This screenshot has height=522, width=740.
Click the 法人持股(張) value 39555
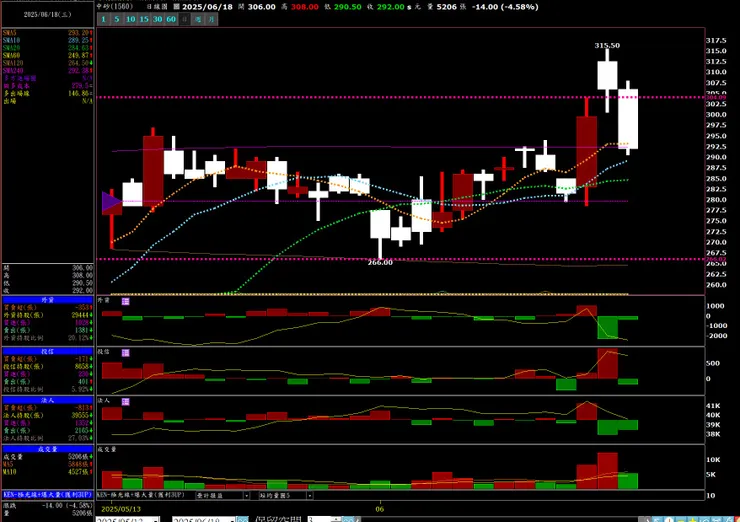(80, 416)
